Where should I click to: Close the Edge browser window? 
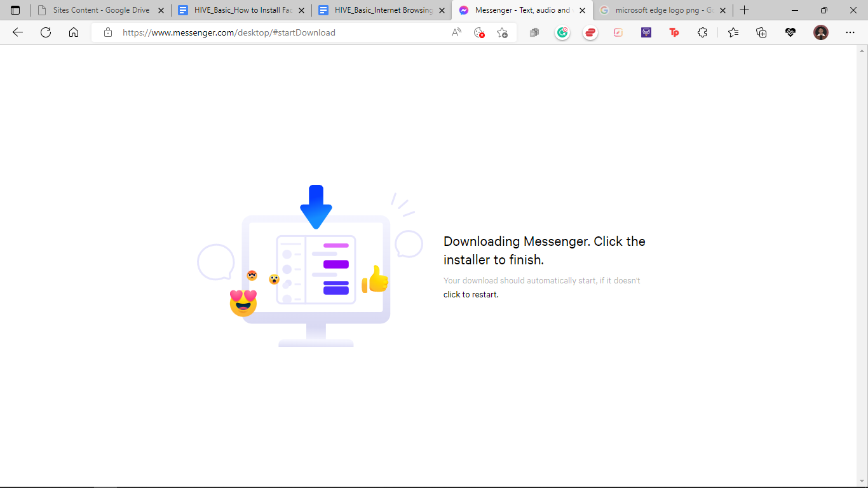853,10
